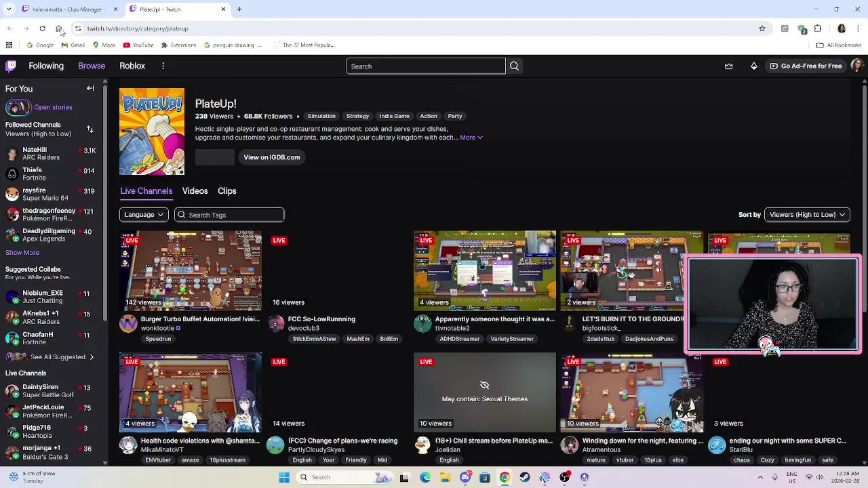Viewport: 868px width, 488px height.
Task: Change Followed Channels sort order icon
Action: [90, 129]
